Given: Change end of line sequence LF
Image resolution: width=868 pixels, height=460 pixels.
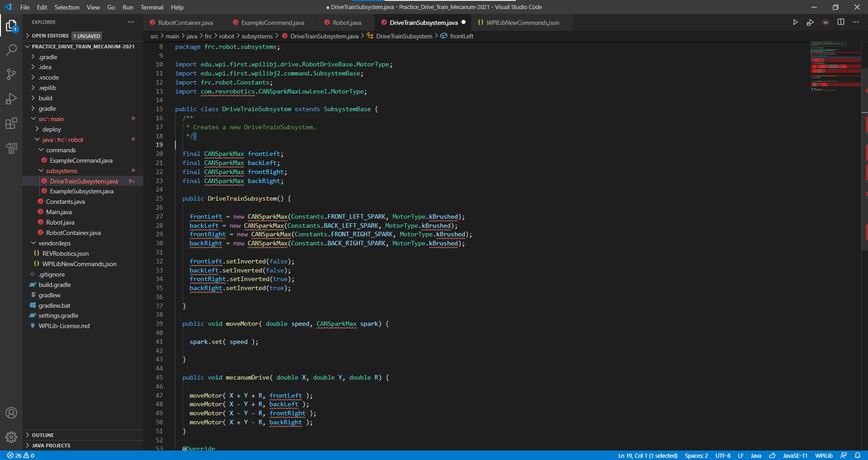Looking at the screenshot, I should coord(741,455).
